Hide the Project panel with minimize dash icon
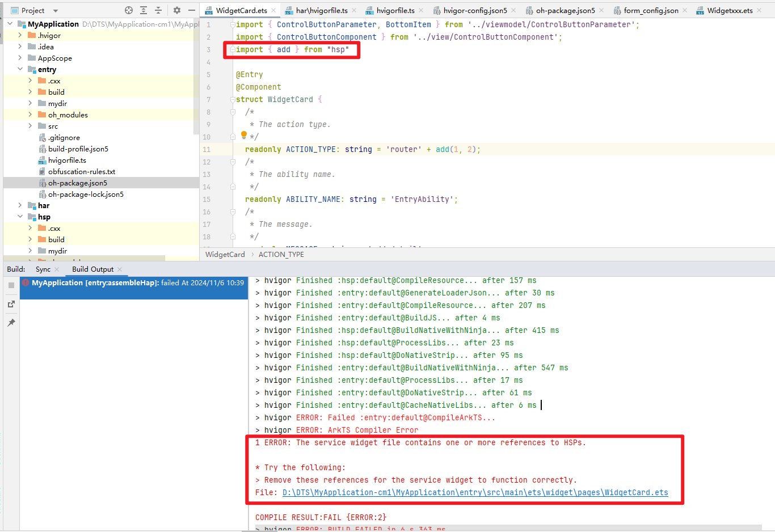The image size is (775, 532). [x=192, y=10]
